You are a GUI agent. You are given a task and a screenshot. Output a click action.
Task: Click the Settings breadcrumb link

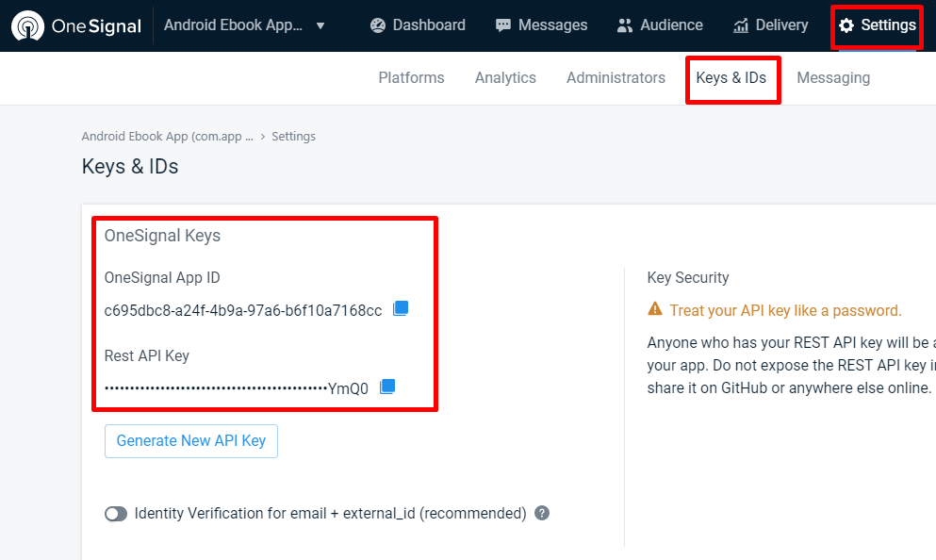294,136
